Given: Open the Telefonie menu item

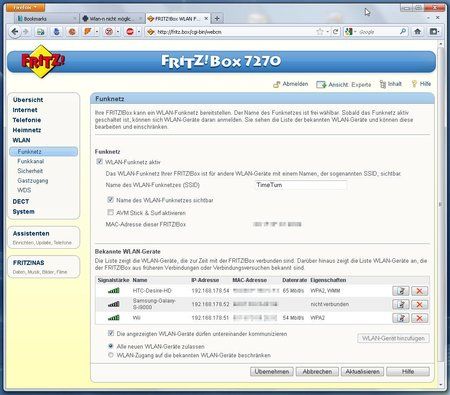Looking at the screenshot, I should tap(27, 120).
